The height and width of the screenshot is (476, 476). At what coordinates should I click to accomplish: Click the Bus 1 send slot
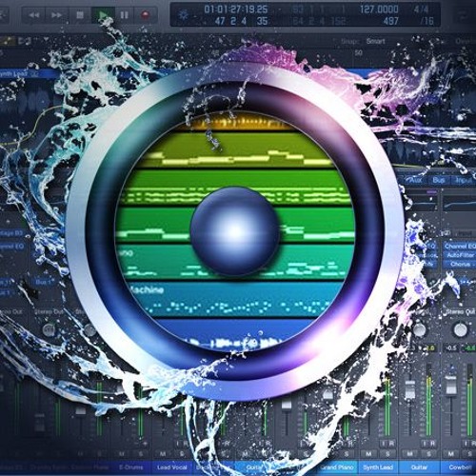[44, 282]
